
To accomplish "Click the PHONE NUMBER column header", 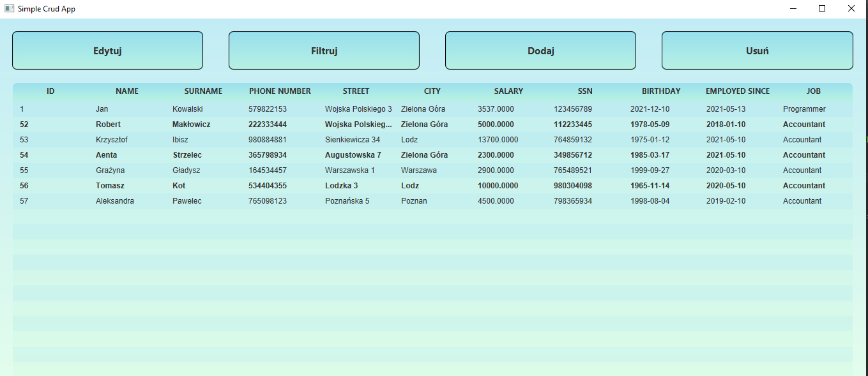I will pyautogui.click(x=280, y=91).
